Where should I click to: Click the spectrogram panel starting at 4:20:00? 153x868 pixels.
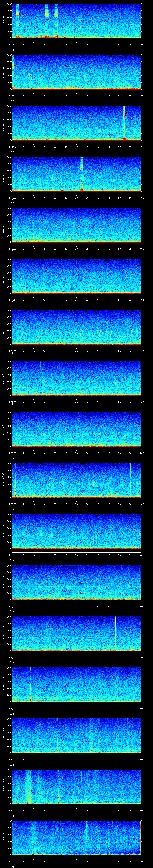(x=77, y=327)
